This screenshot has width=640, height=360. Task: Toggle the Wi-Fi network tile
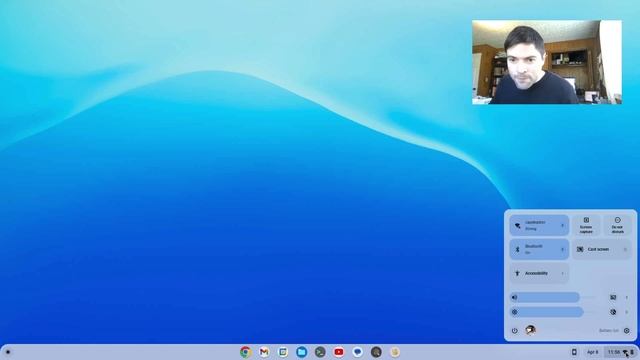click(x=539, y=225)
